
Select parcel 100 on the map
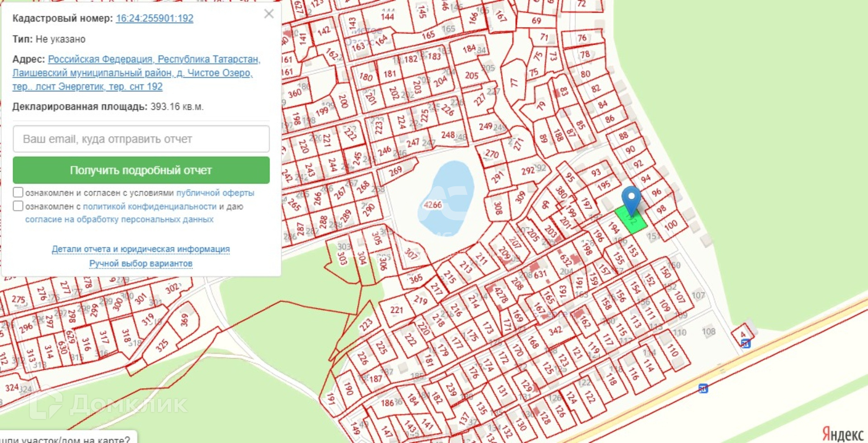pos(671,225)
